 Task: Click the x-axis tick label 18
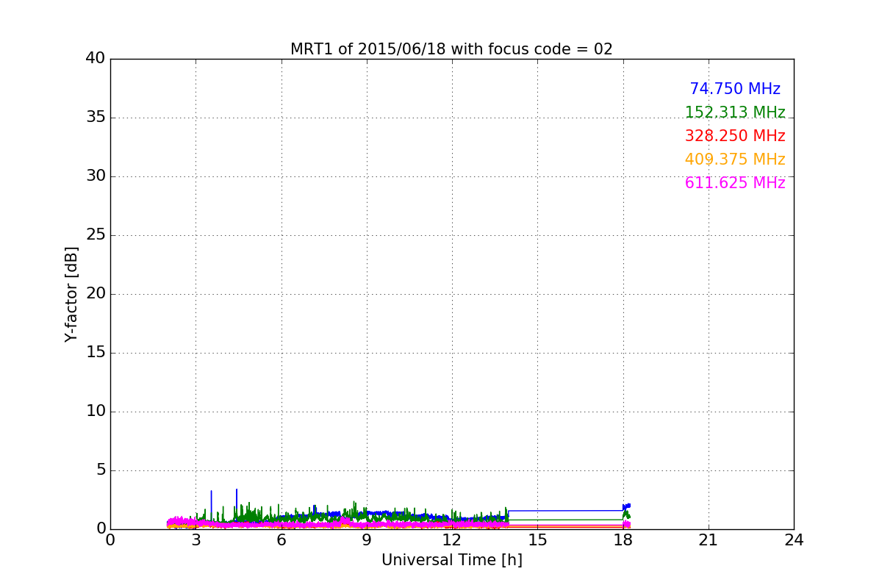click(x=623, y=540)
